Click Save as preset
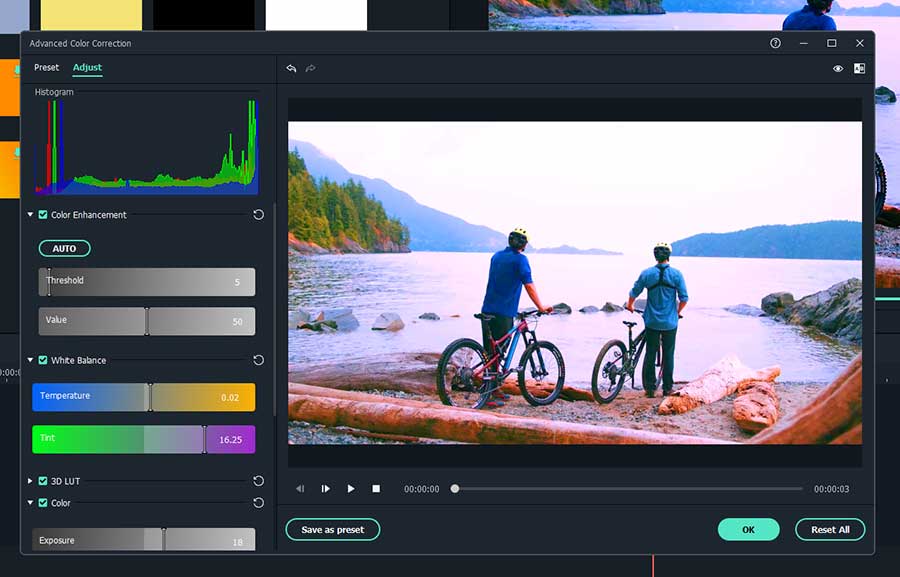 tap(333, 529)
